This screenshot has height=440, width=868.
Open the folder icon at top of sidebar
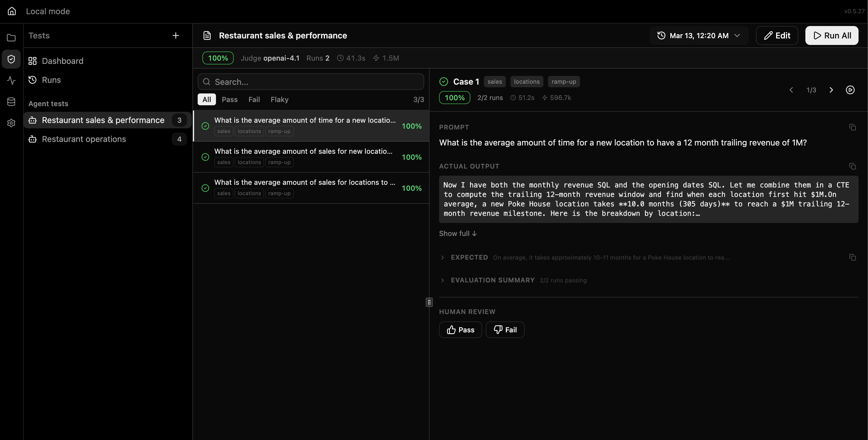[x=11, y=38]
